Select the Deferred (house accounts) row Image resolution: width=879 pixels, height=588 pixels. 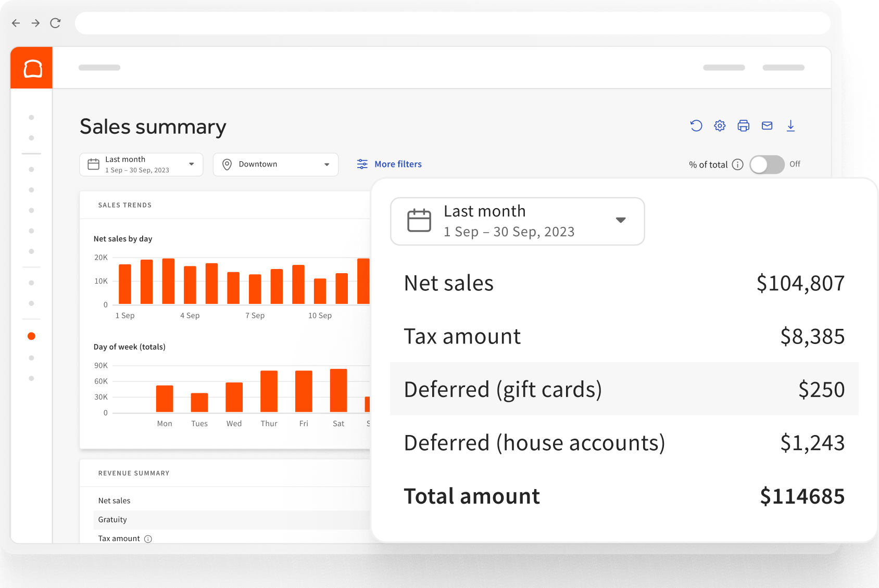click(x=624, y=442)
